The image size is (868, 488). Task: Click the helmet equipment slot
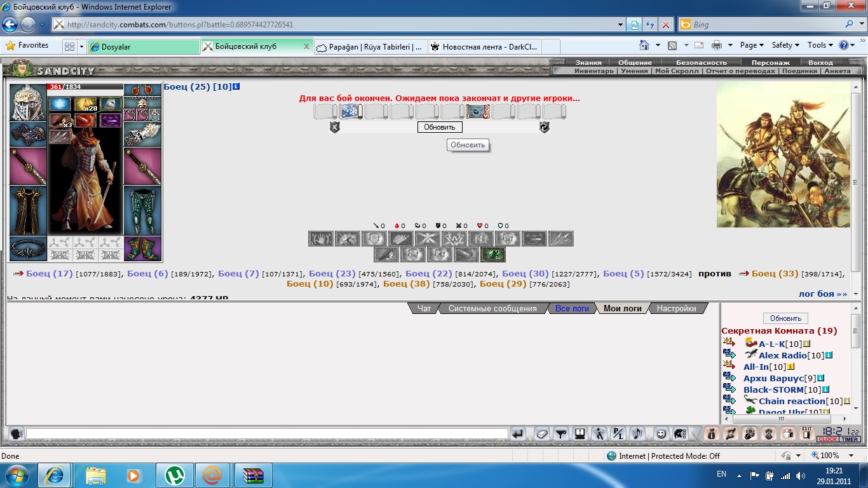pos(28,102)
